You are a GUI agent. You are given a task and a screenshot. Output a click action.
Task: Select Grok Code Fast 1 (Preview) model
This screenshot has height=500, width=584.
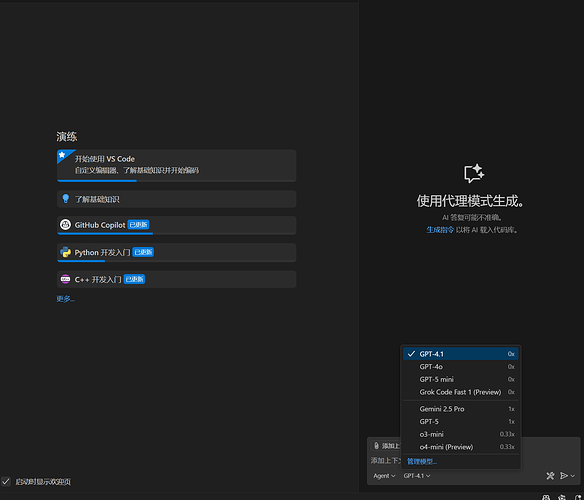pos(461,392)
